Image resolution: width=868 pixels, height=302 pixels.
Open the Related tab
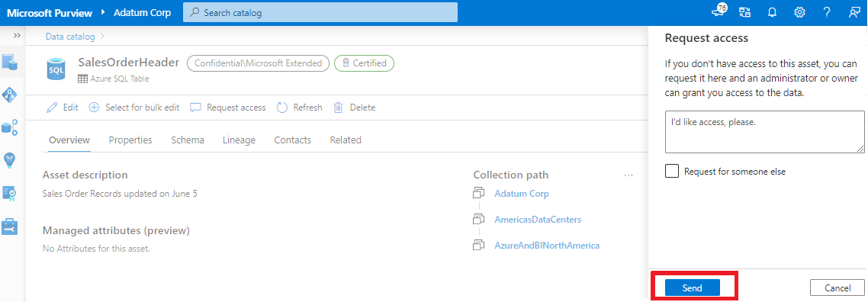pyautogui.click(x=346, y=140)
